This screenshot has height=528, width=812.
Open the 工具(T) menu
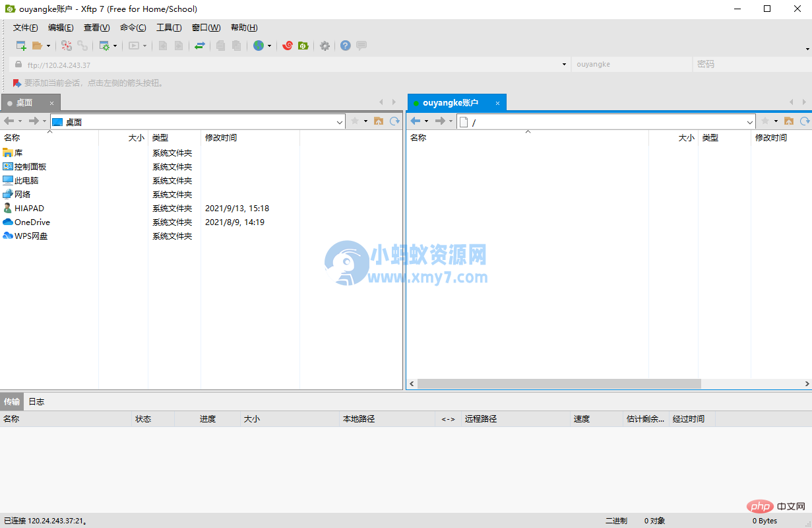click(x=169, y=28)
